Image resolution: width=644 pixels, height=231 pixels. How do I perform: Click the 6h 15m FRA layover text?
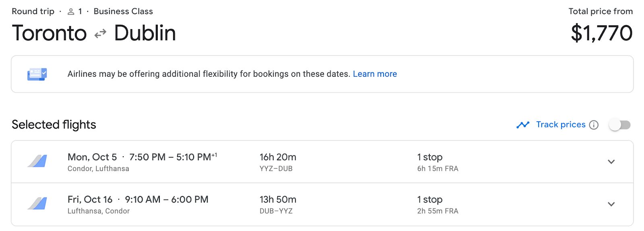coord(438,169)
